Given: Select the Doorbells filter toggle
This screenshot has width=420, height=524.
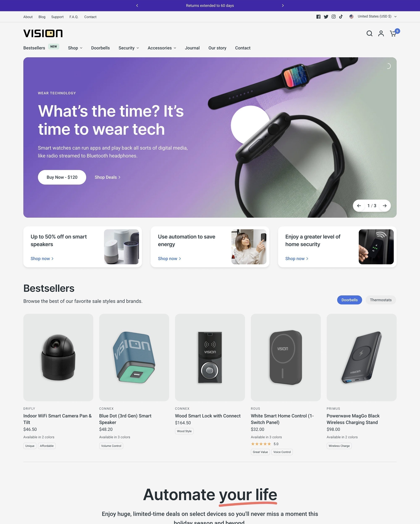Looking at the screenshot, I should [349, 300].
